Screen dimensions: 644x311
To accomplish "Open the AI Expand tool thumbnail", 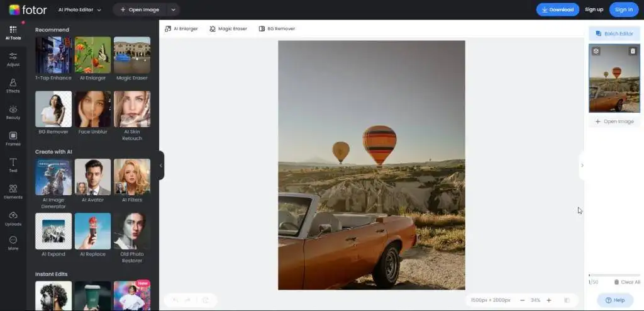I will (x=53, y=234).
